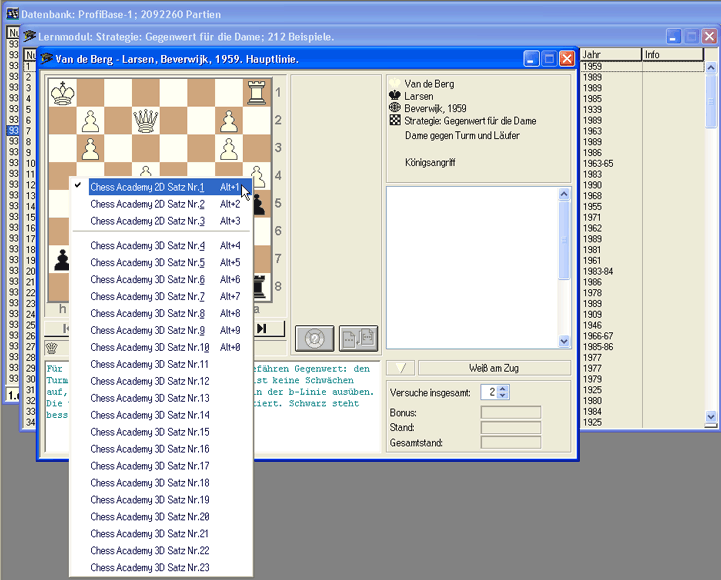Jump to last move with skip-end button
This screenshot has height=580, width=721.
[262, 328]
